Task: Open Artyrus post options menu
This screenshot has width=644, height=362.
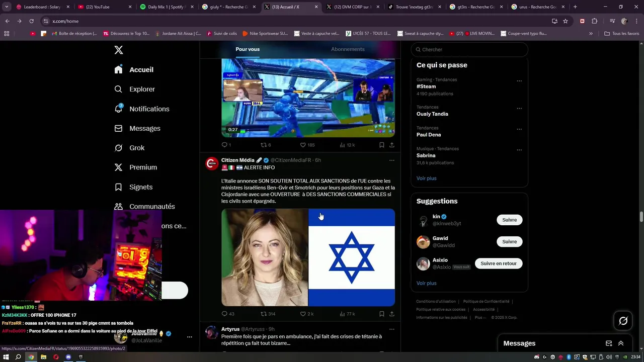Action: click(392, 329)
